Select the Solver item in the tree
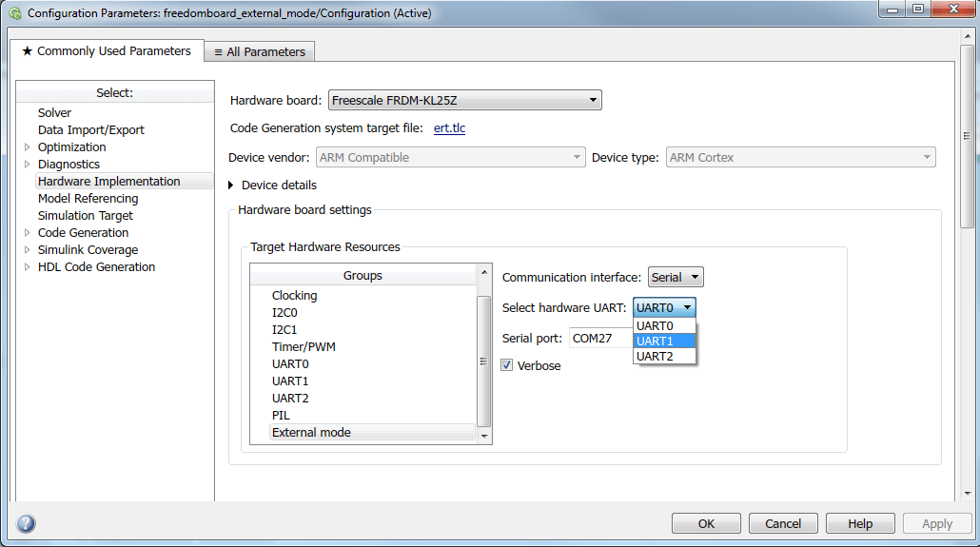This screenshot has height=547, width=980. [x=55, y=112]
